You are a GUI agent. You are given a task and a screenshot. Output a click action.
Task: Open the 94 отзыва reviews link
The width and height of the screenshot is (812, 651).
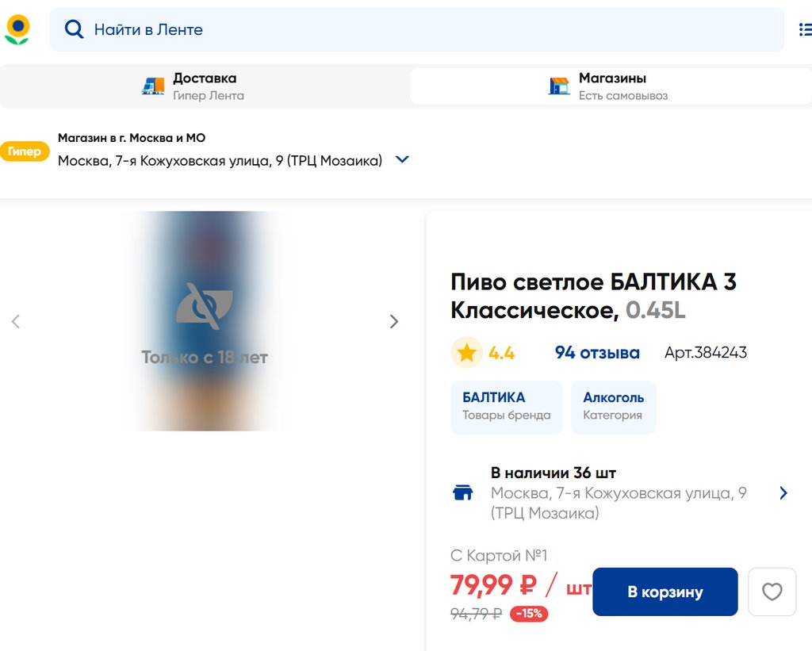coord(597,353)
